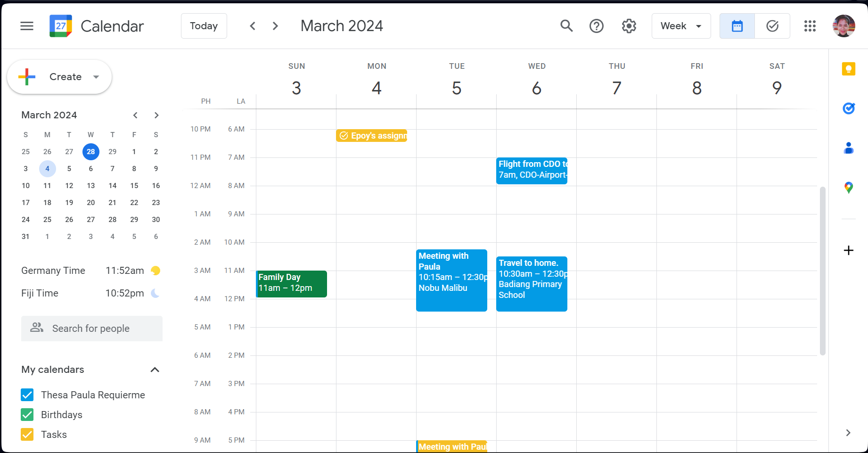Open the Week view dropdown
868x453 pixels.
point(681,26)
